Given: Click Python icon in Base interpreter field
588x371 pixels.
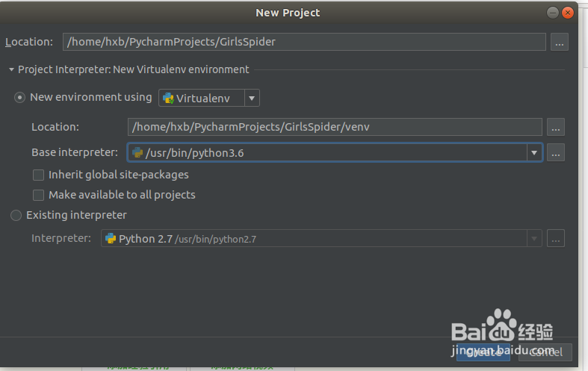Looking at the screenshot, I should pyautogui.click(x=137, y=153).
